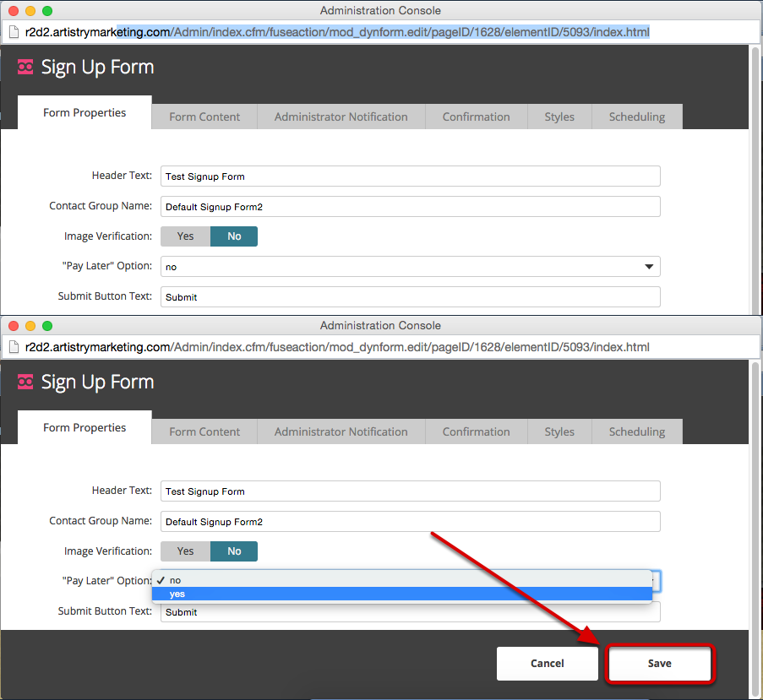
Task: Click the page icon in upper address bar
Action: point(14,33)
